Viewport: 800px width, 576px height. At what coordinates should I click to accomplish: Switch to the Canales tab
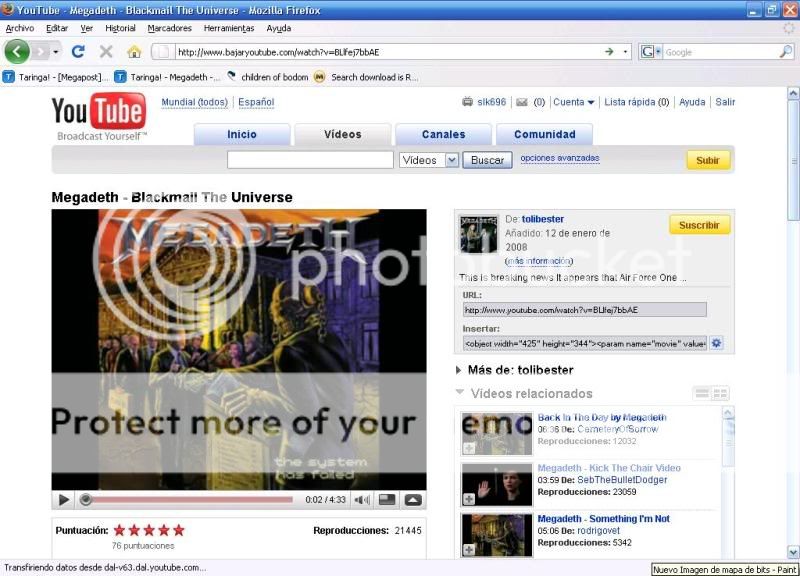coord(443,134)
